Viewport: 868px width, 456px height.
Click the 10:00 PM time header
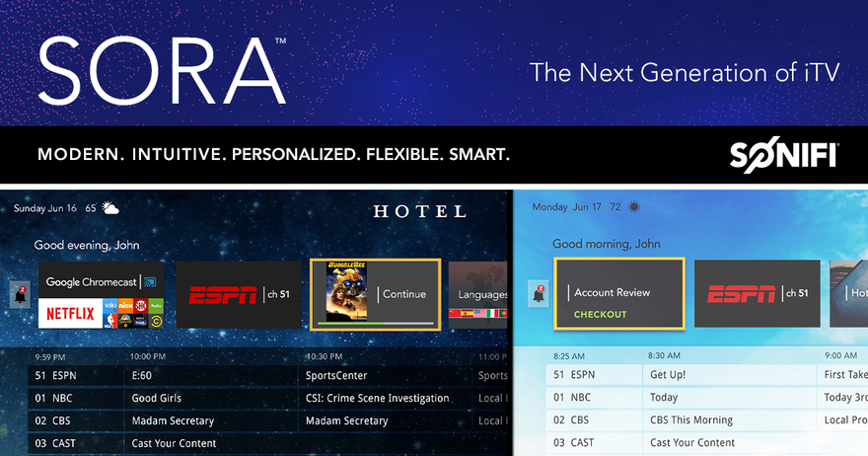[x=148, y=356]
